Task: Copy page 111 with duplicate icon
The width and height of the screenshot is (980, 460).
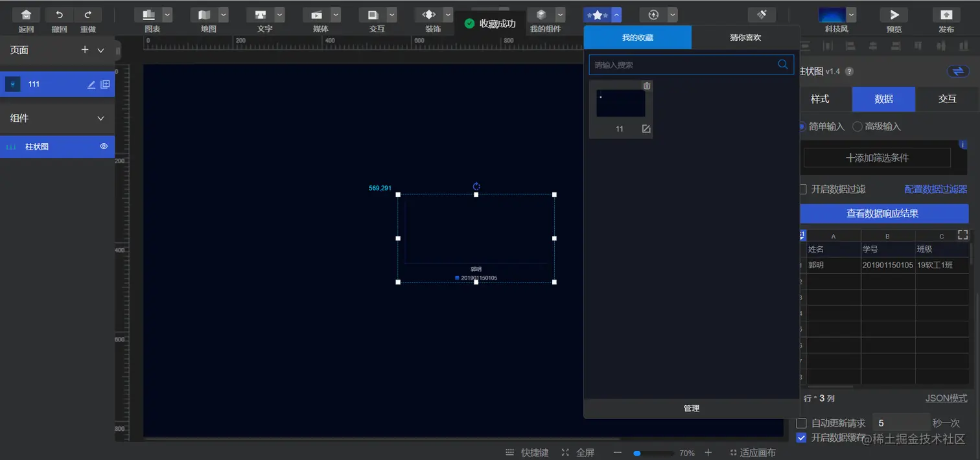Action: coord(105,84)
